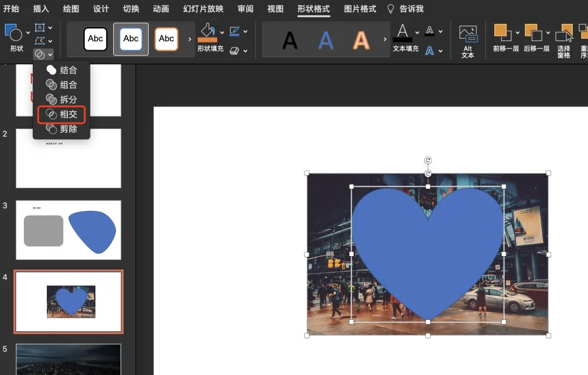Select slide 3 thumbnail
Image resolution: width=588 pixels, height=375 pixels.
click(69, 229)
